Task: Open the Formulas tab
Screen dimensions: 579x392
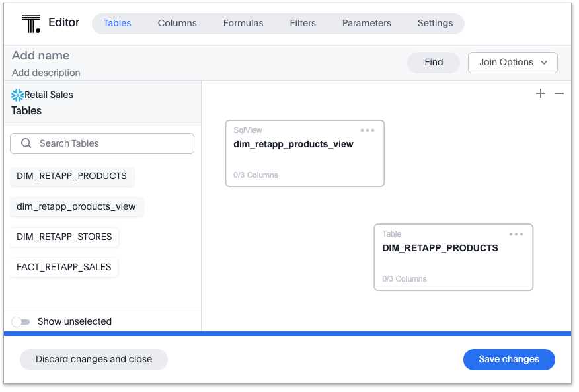Action: [243, 24]
